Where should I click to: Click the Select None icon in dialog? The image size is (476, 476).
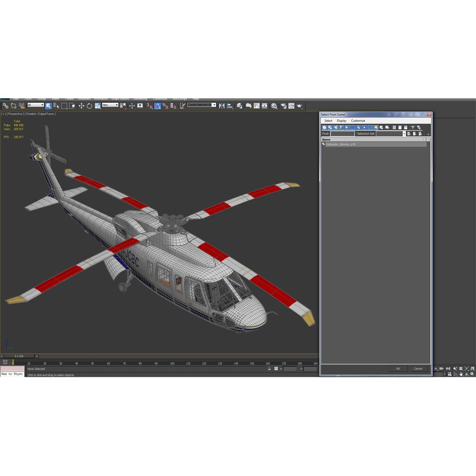coord(400,127)
